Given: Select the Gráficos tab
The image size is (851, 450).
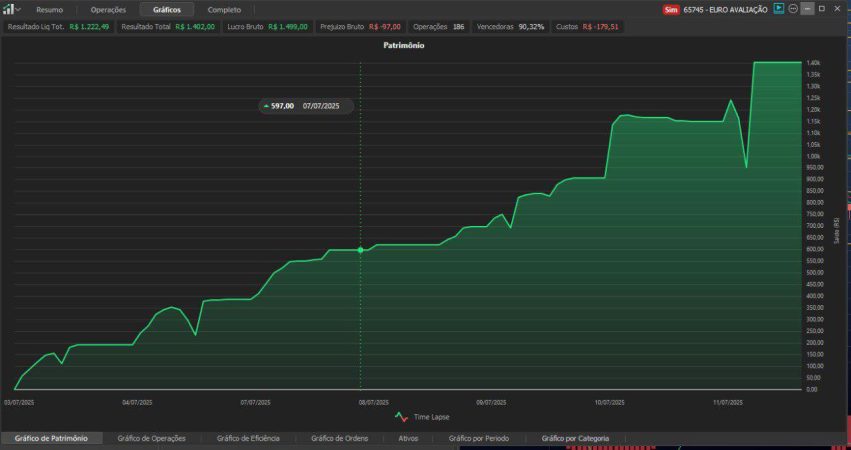Looking at the screenshot, I should click(167, 10).
